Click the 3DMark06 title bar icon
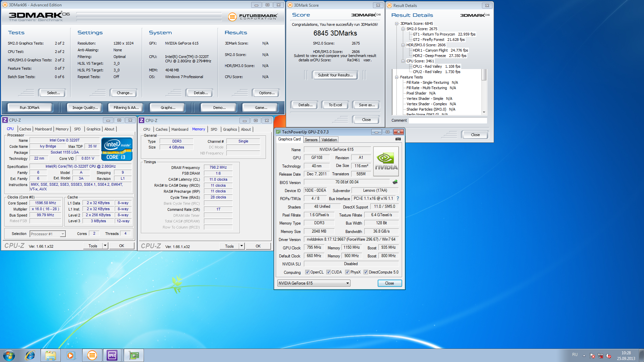This screenshot has height=362, width=644. click(5, 5)
